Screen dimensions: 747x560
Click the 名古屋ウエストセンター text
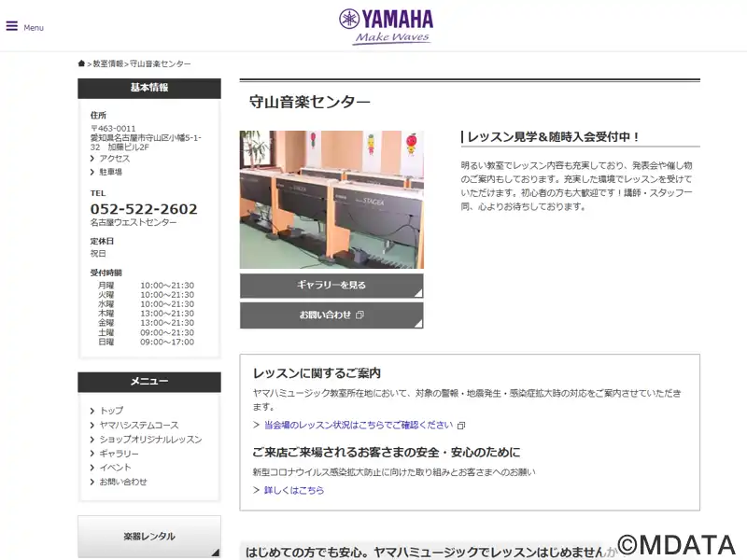tap(134, 222)
